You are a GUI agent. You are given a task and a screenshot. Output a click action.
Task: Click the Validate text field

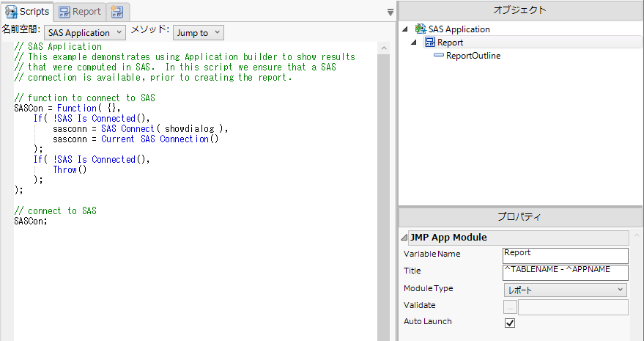pyautogui.click(x=572, y=307)
